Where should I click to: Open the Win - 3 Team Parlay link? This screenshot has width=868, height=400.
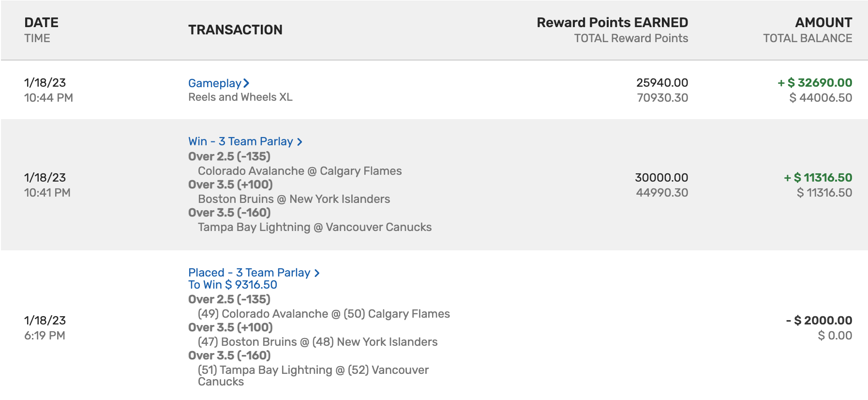(240, 141)
